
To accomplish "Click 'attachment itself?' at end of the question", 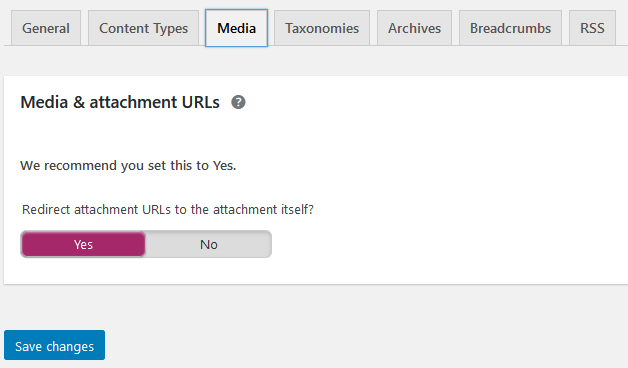I will [x=263, y=209].
